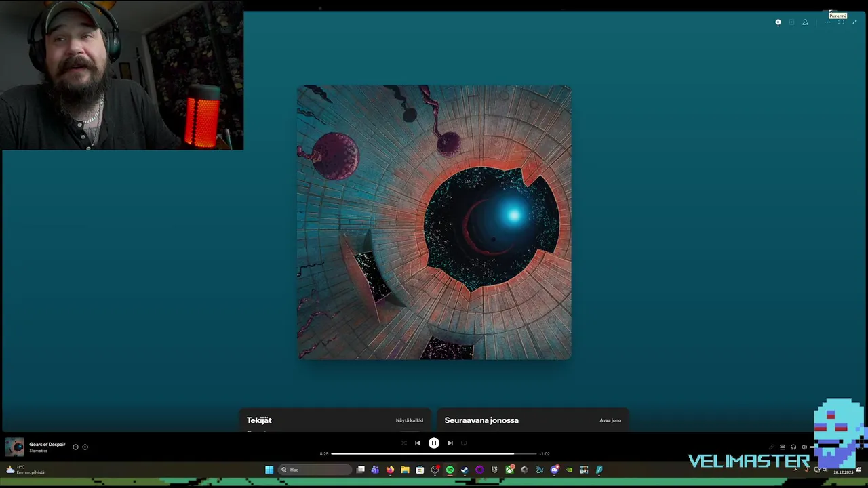This screenshot has width=868, height=488.
Task: Toggle repeat mode
Action: [464, 443]
